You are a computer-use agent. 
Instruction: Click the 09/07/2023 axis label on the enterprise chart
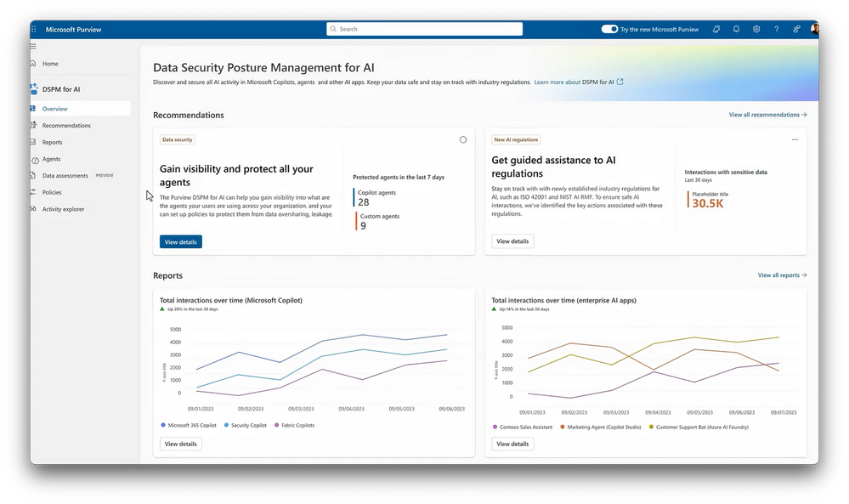pyautogui.click(x=784, y=412)
